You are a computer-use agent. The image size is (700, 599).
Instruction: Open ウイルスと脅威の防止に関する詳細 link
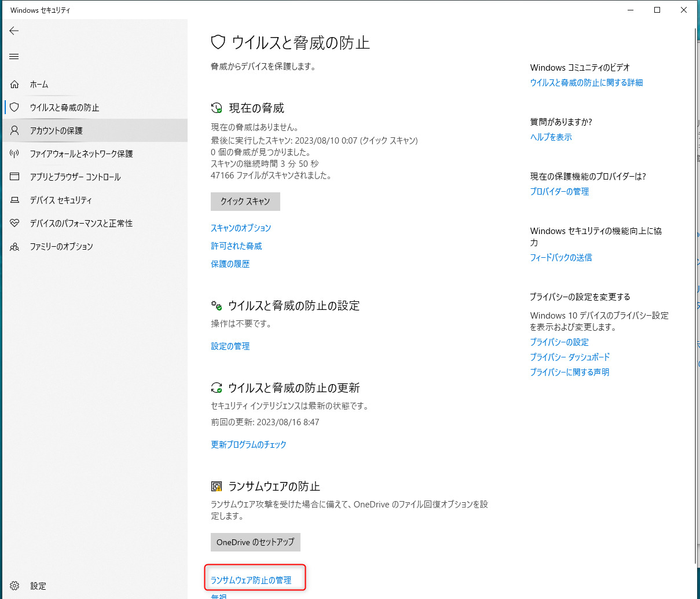(587, 83)
